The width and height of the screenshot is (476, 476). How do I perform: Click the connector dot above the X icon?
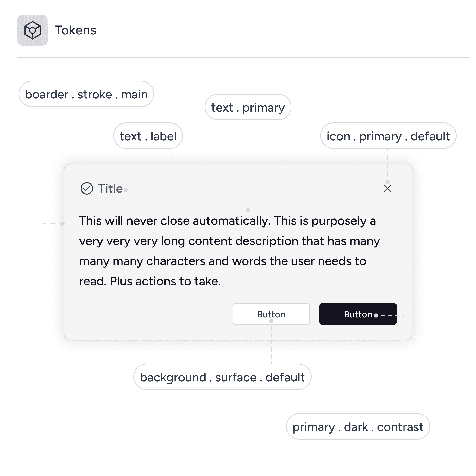coord(388,182)
